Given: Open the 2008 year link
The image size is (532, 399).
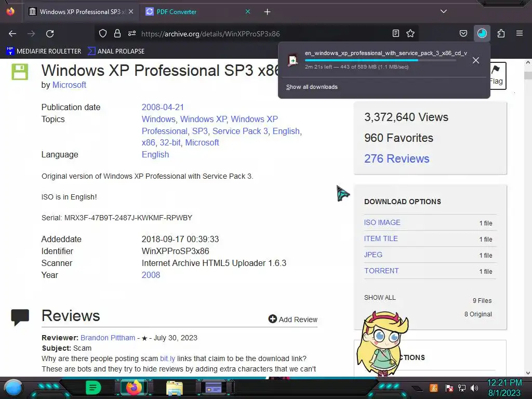Looking at the screenshot, I should tap(151, 275).
